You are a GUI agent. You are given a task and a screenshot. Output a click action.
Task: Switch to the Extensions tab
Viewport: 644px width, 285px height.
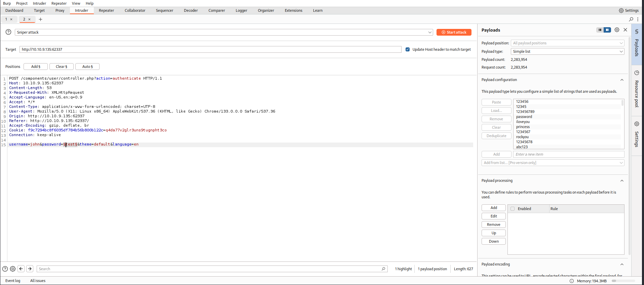(294, 10)
